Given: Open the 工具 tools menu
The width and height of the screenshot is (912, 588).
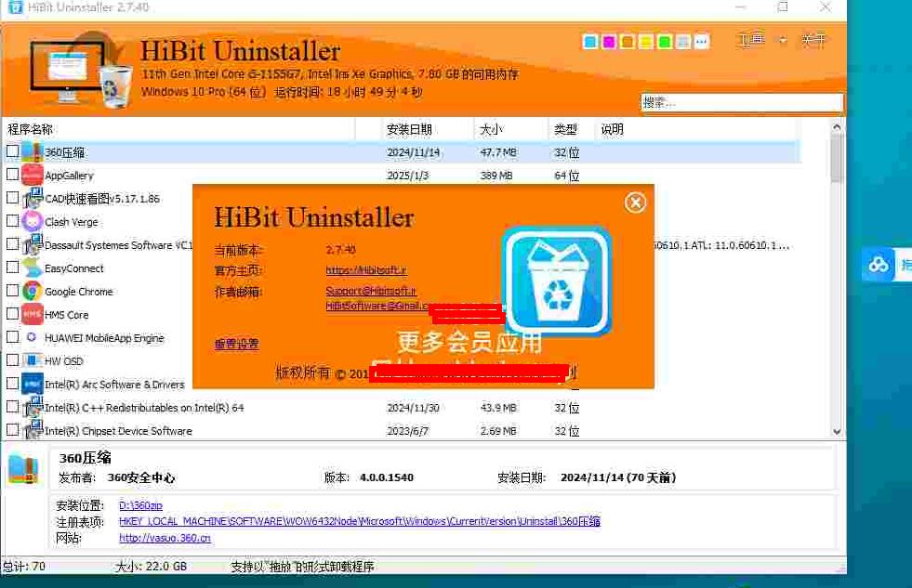Looking at the screenshot, I should [751, 40].
